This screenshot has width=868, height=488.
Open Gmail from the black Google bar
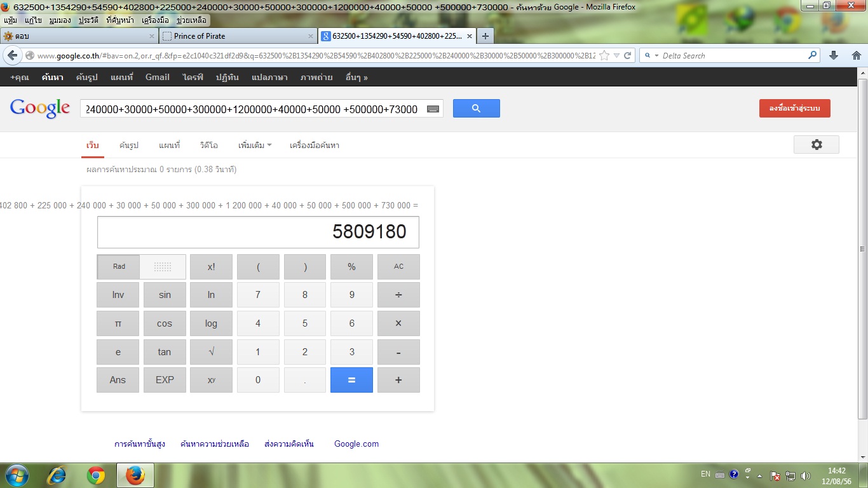coord(158,77)
